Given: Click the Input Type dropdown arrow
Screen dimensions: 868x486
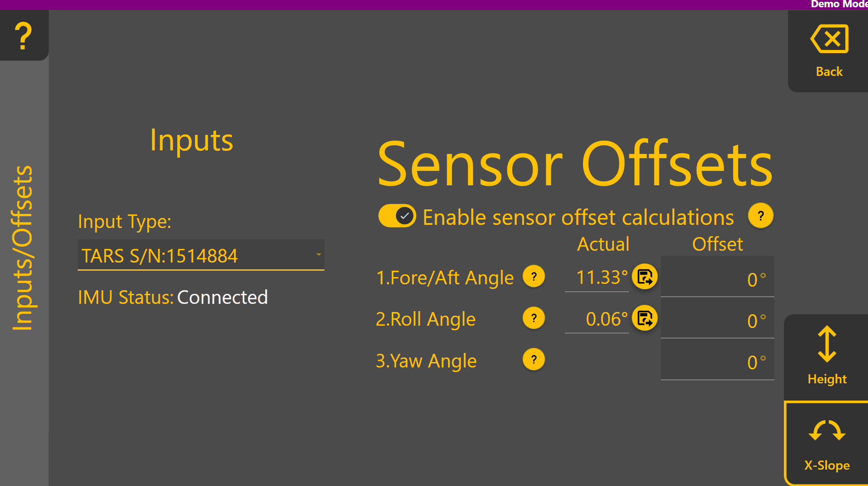Looking at the screenshot, I should (x=319, y=255).
